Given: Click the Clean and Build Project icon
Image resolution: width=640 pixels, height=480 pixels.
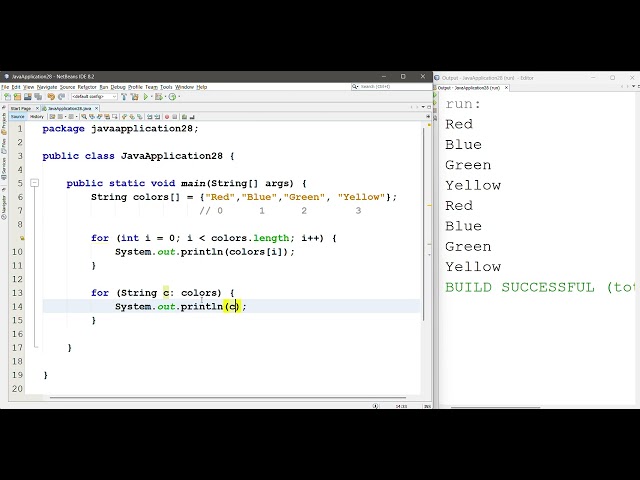Looking at the screenshot, I should [x=135, y=97].
